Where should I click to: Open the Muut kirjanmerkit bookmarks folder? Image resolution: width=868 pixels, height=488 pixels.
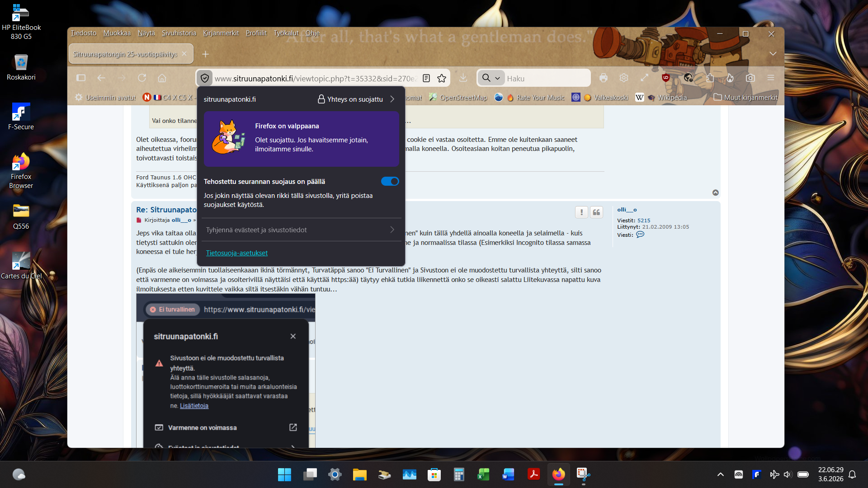[745, 97]
